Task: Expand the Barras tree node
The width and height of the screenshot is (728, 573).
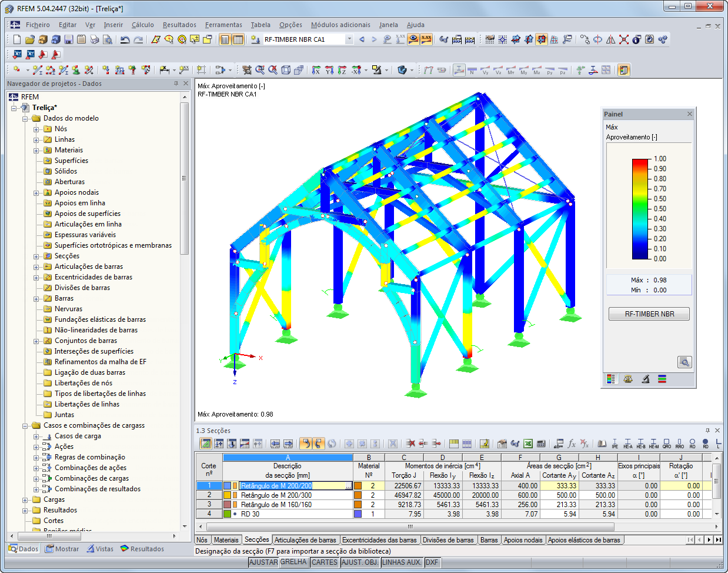Action: [x=36, y=298]
